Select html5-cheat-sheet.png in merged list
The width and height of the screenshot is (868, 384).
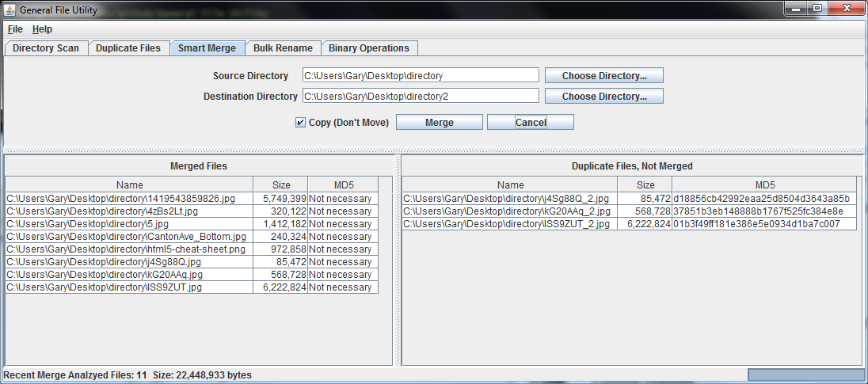point(128,249)
